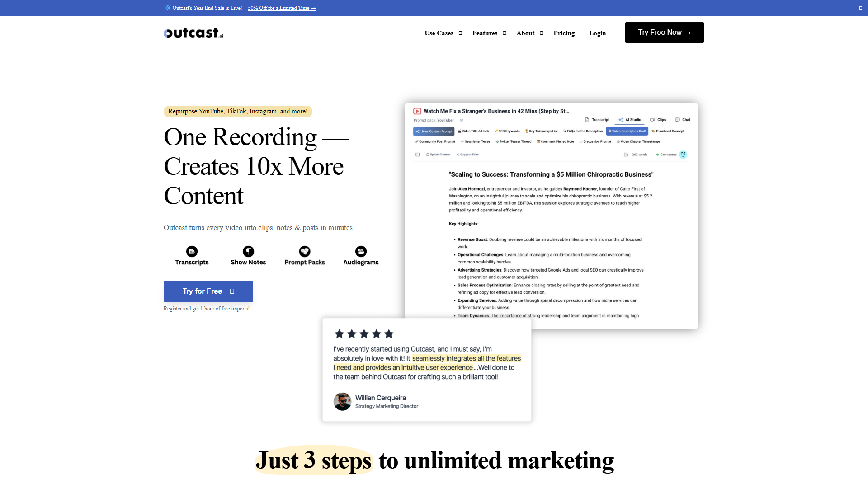Click the Prompt Packs heart icon
Viewport: 868px width, 488px height.
click(305, 251)
